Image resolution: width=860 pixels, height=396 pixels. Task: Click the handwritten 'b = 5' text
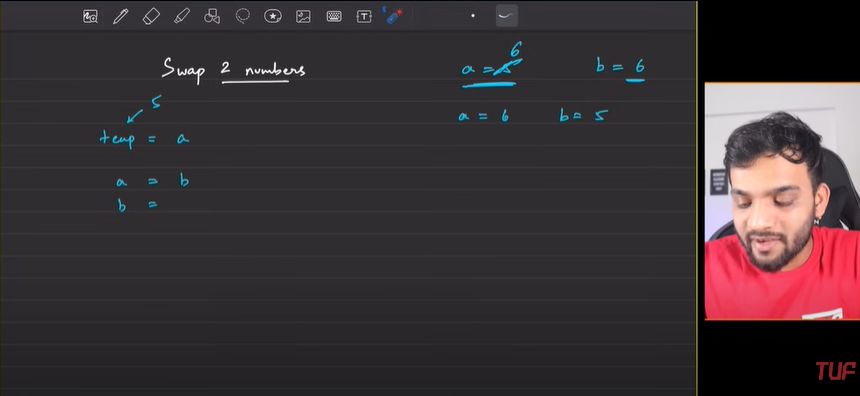(584, 116)
